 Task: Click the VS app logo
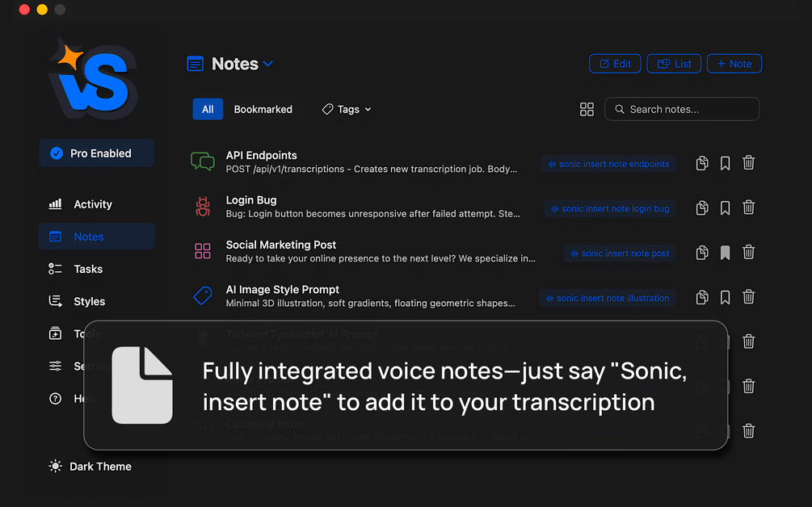pos(93,78)
